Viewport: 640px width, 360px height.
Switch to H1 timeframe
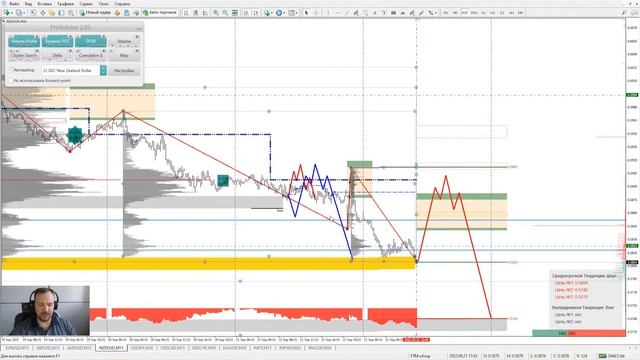pyautogui.click(x=483, y=13)
